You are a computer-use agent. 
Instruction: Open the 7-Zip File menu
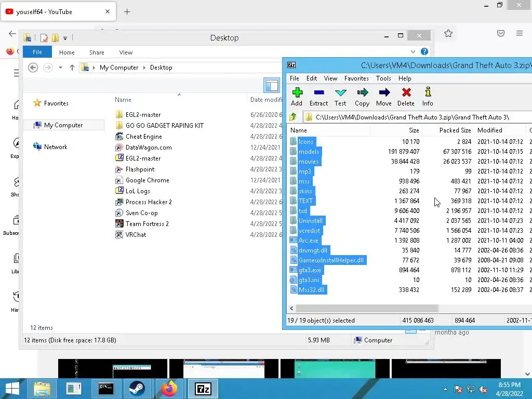point(294,78)
